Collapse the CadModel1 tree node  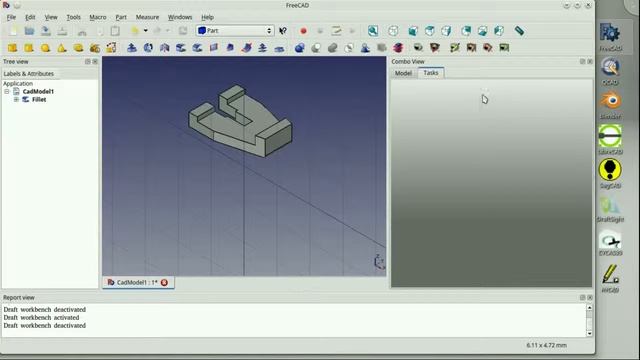click(7, 91)
